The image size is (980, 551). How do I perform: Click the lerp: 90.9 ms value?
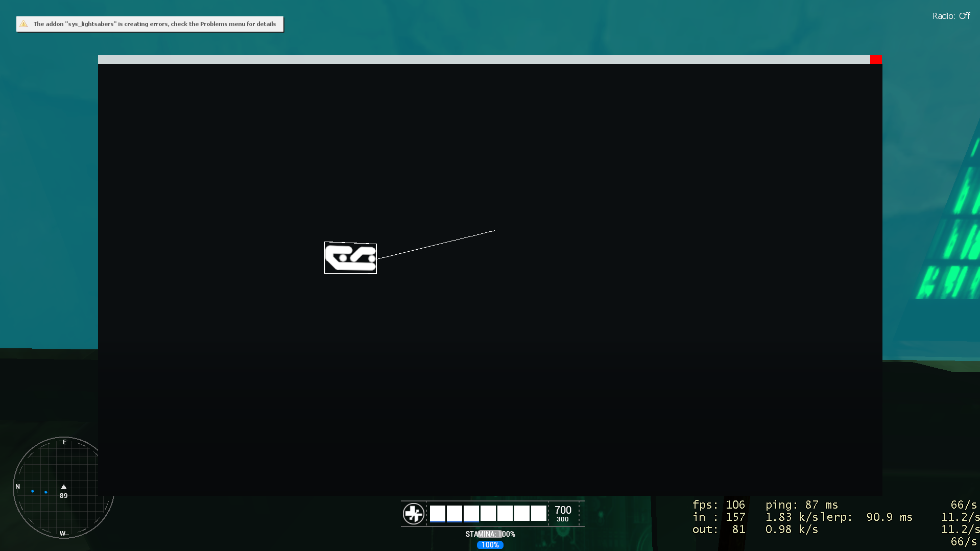coord(868,517)
